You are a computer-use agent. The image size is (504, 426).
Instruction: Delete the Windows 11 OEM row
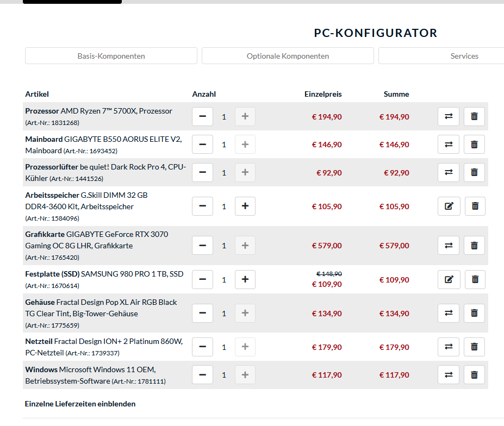click(x=474, y=374)
